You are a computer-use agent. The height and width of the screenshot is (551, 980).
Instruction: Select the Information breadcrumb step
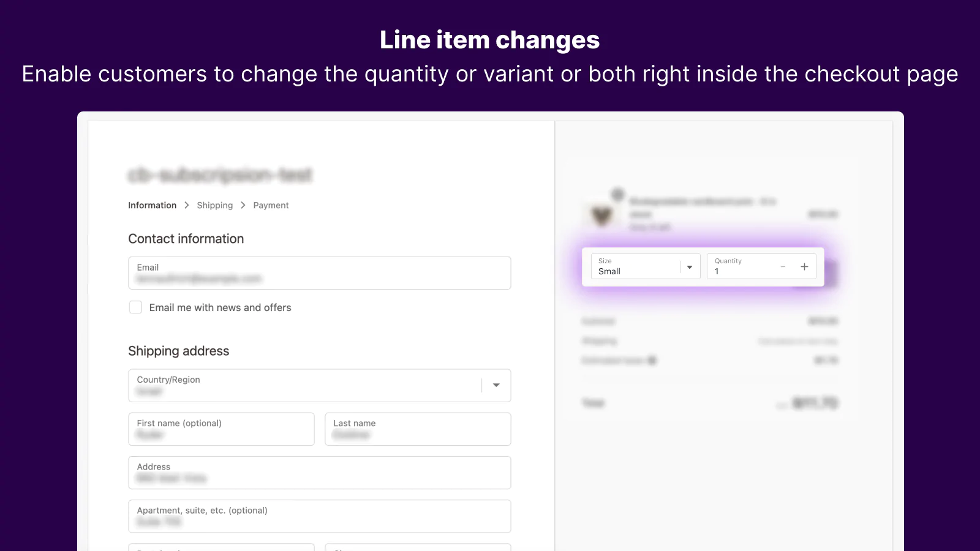pos(152,205)
